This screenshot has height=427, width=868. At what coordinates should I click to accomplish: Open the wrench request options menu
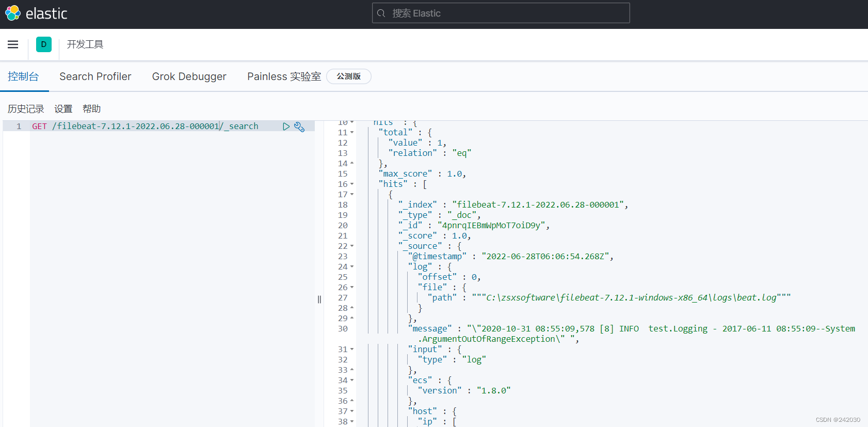[299, 126]
